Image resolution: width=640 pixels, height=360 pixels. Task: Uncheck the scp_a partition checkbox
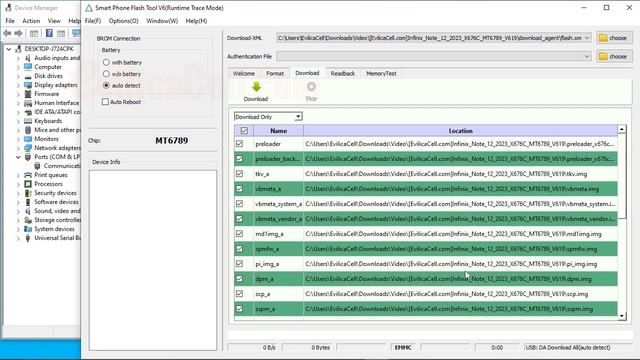(240, 294)
